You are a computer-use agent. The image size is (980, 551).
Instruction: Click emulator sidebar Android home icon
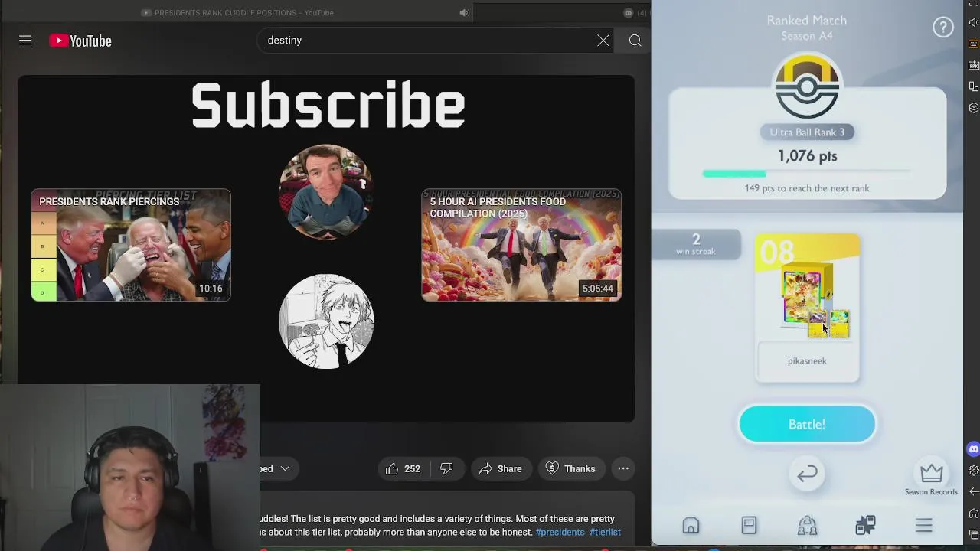coord(973,513)
